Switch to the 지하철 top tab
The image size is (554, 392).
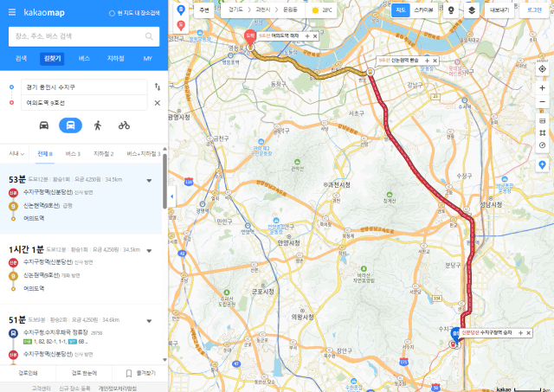pos(115,58)
